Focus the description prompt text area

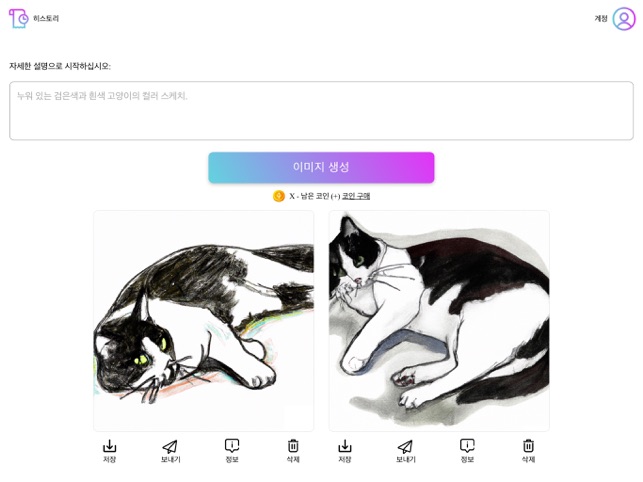click(x=322, y=111)
